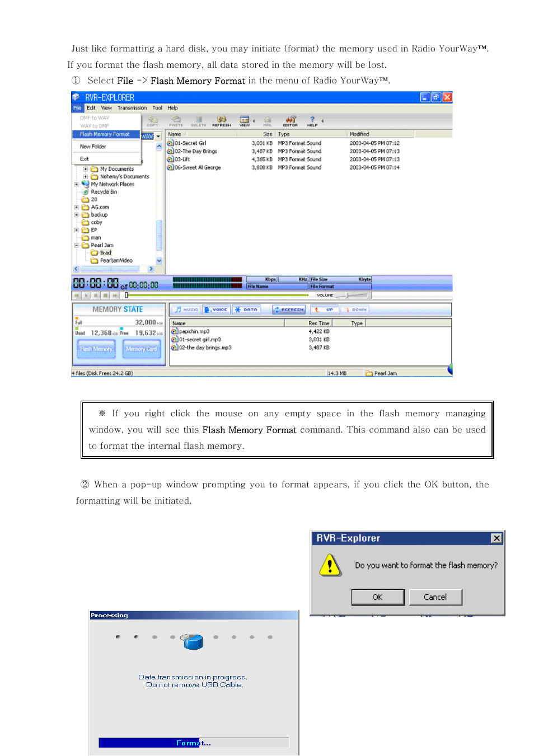
Task: Open the Transmission menu
Action: (132, 108)
